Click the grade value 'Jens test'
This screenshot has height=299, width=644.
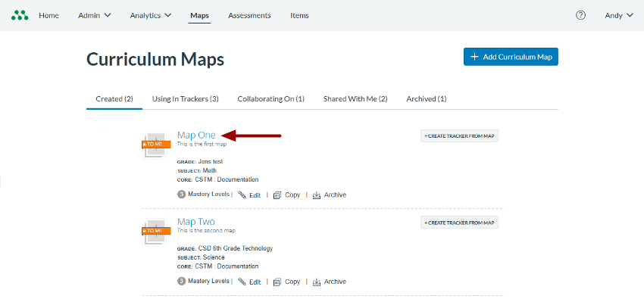click(211, 161)
